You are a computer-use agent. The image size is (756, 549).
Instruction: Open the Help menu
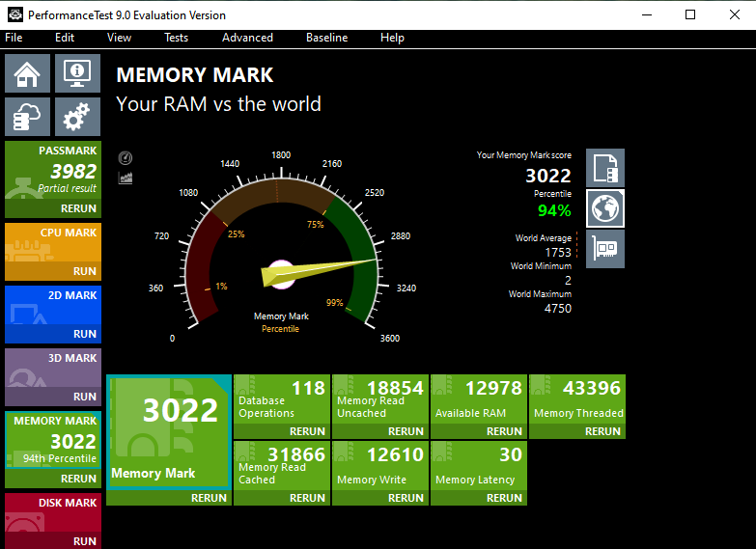click(392, 38)
